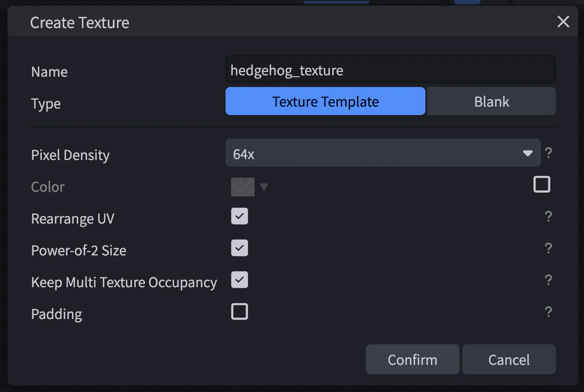
Task: Click the Create Texture title bar
Action: 281,22
